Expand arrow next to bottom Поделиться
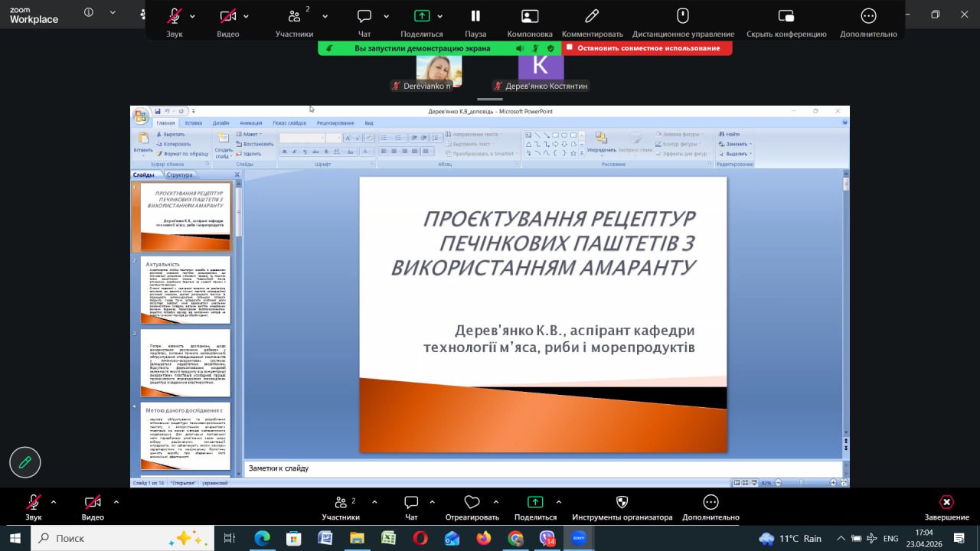 coord(558,502)
